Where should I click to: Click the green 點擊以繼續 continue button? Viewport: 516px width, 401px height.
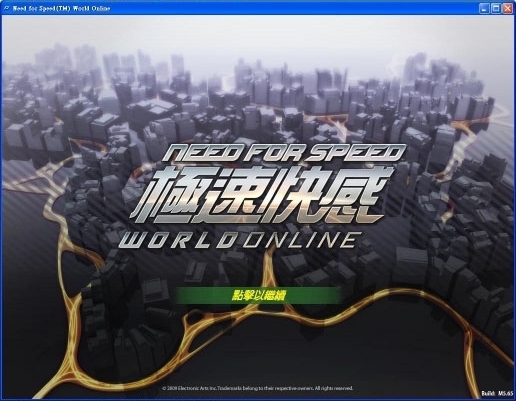point(258,295)
